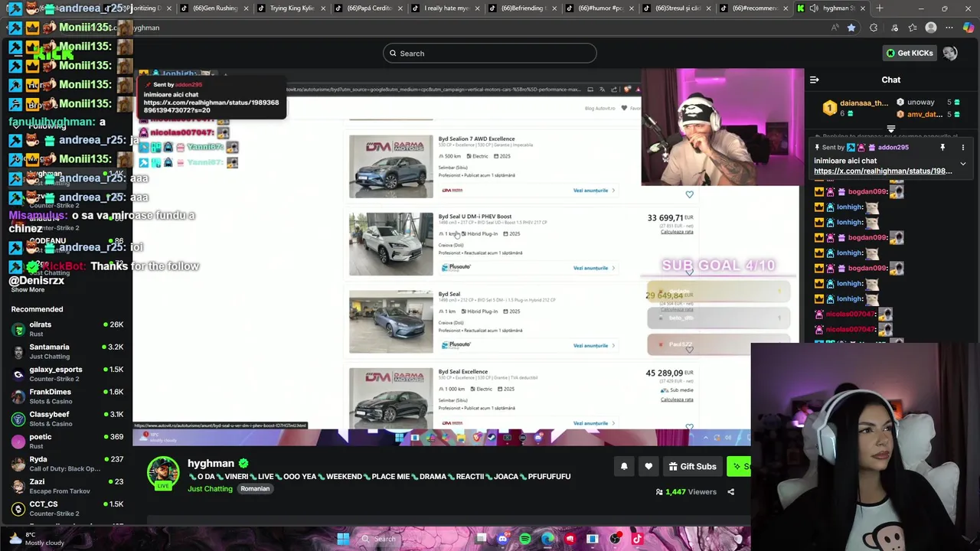Click the Just Chatting category link under hyghman

210,488
